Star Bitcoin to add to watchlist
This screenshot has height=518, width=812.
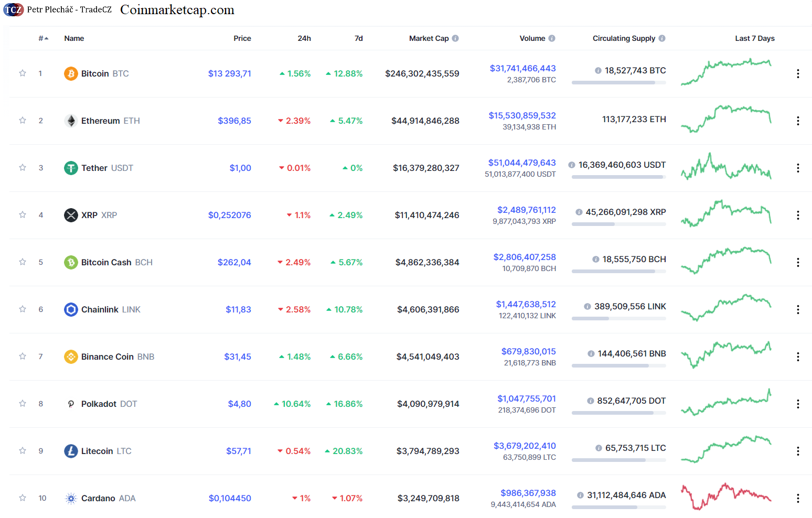point(23,73)
